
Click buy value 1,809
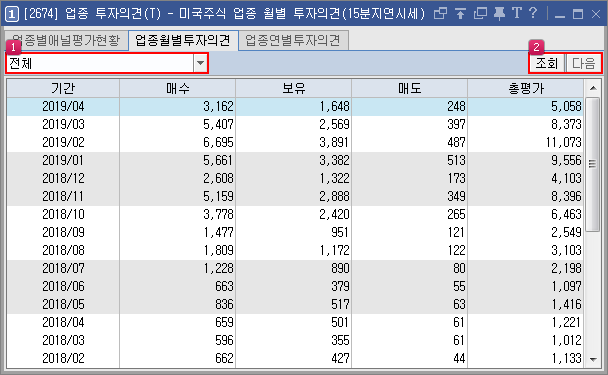point(218,251)
